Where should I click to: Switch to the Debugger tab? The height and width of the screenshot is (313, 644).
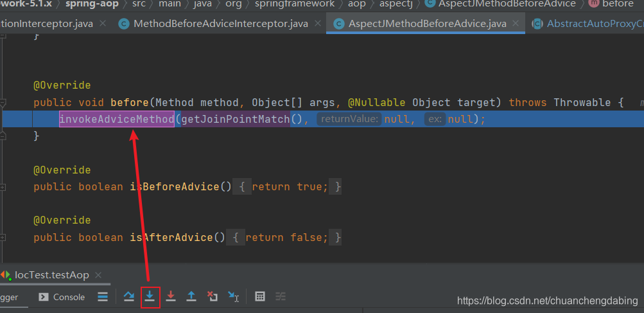point(9,297)
